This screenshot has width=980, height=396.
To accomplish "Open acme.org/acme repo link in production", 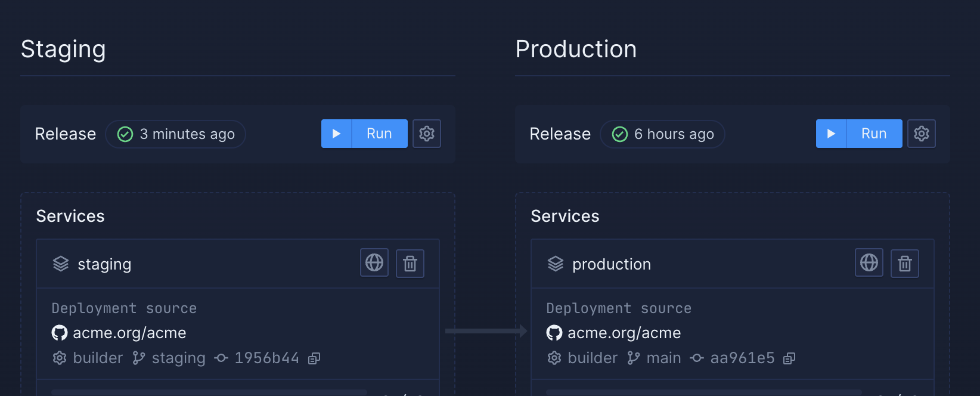I will pos(624,333).
